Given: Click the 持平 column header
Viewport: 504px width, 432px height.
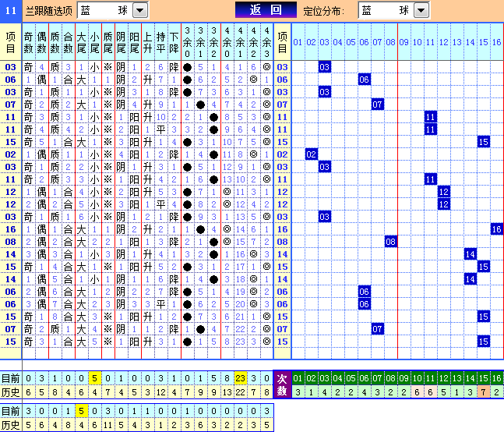Looking at the screenshot, I should pyautogui.click(x=160, y=42).
